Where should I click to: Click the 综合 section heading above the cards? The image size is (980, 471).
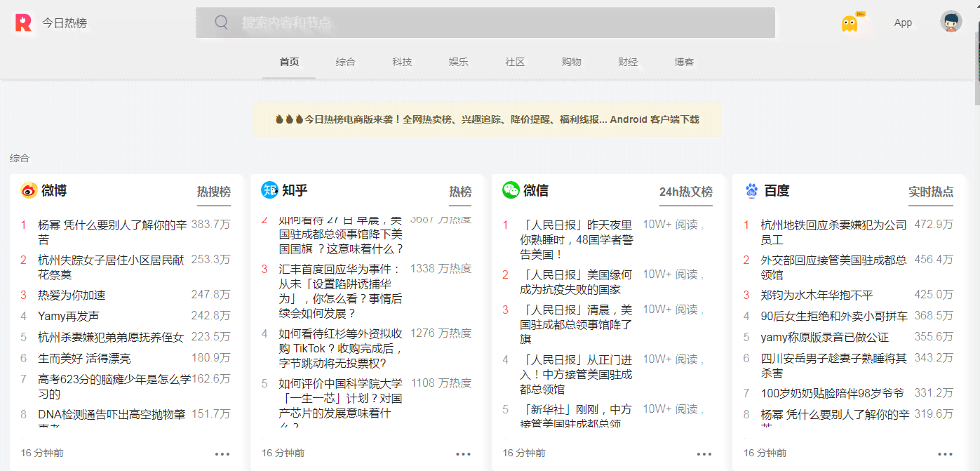20,158
